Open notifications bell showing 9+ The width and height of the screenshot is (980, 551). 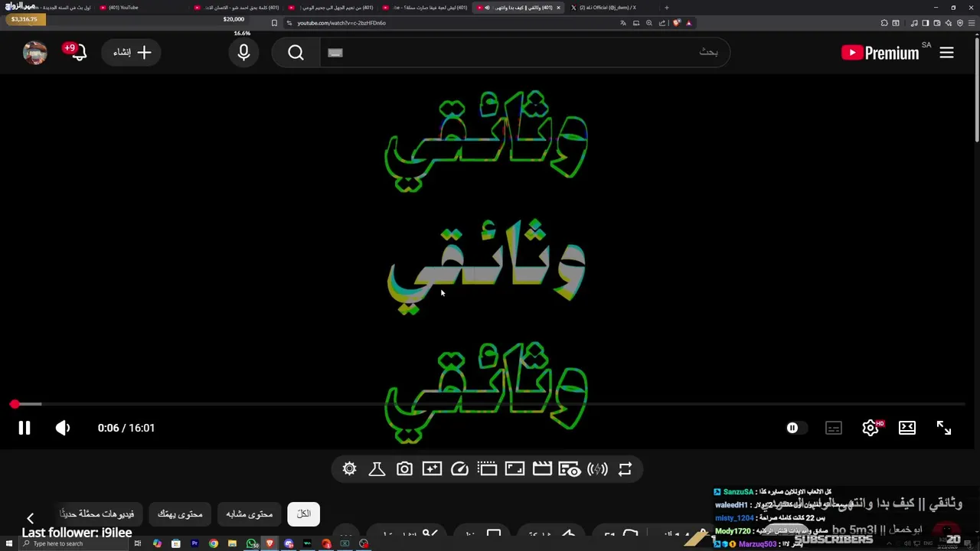pyautogui.click(x=77, y=52)
